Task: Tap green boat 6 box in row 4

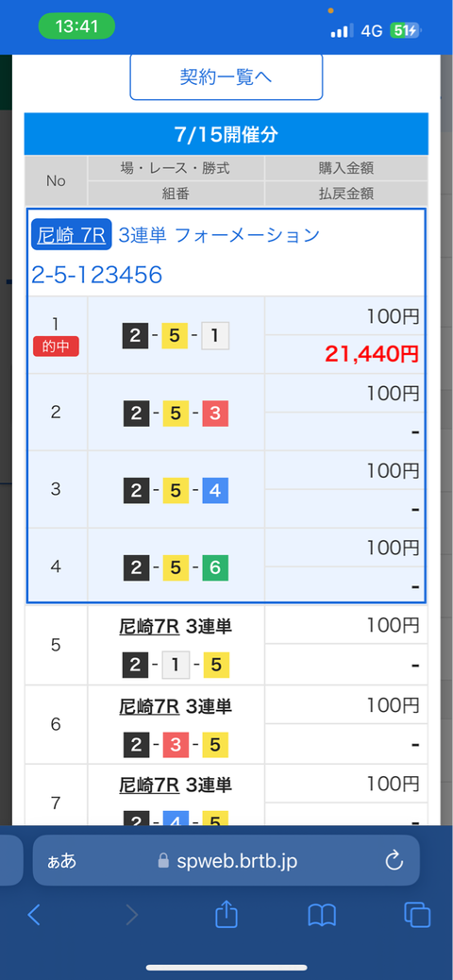Action: pos(215,568)
